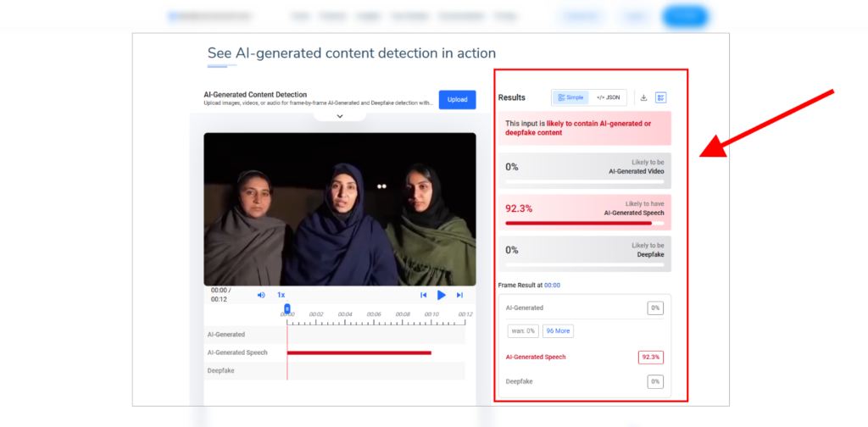This screenshot has height=427, width=868.
Task: Skip to previous frame icon
Action: point(423,295)
